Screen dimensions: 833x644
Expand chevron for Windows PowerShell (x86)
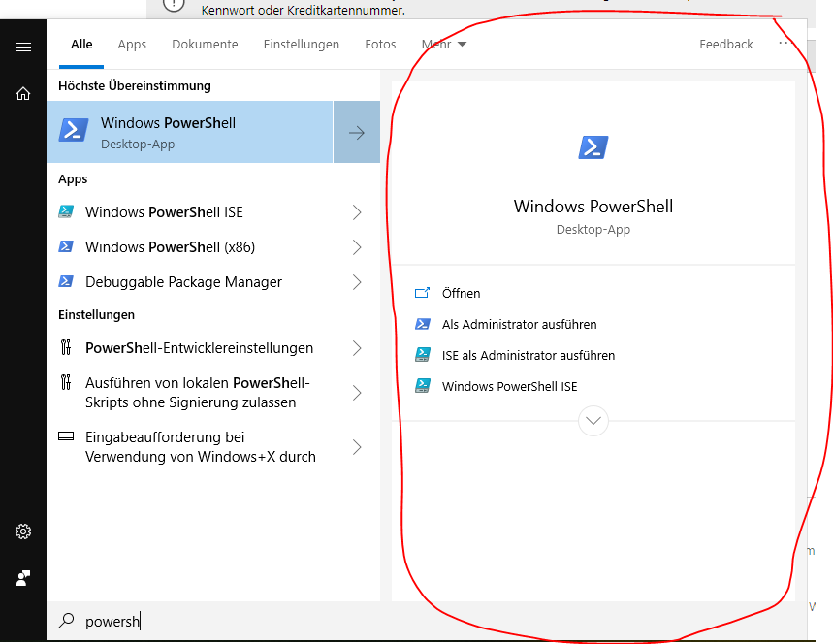(357, 247)
